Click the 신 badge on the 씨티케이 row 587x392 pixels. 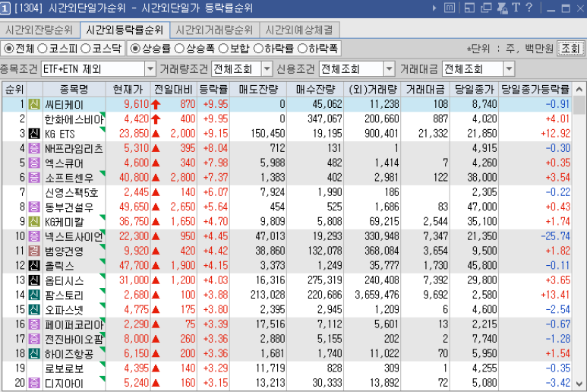click(34, 104)
